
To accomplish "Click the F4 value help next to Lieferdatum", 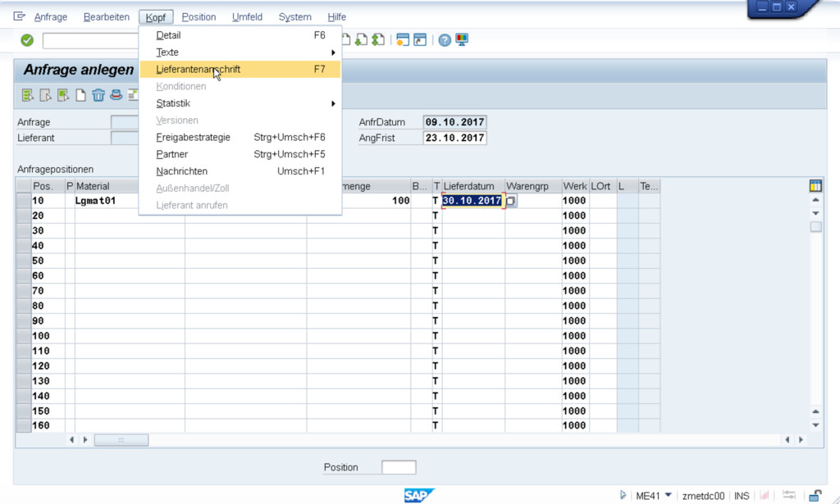I will tap(511, 201).
